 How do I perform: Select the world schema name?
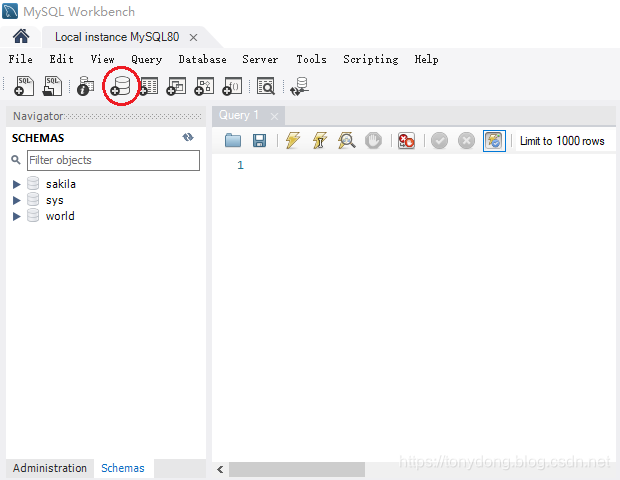(x=60, y=216)
